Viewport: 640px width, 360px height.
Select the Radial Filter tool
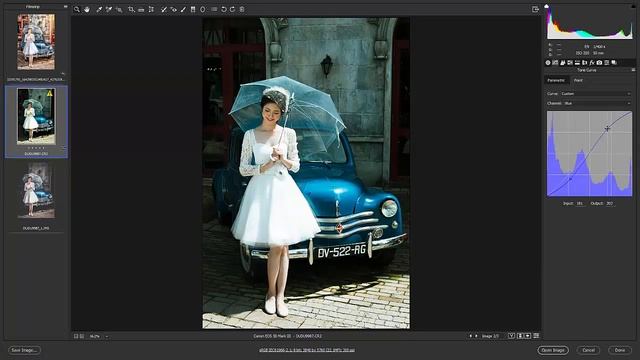[203, 9]
